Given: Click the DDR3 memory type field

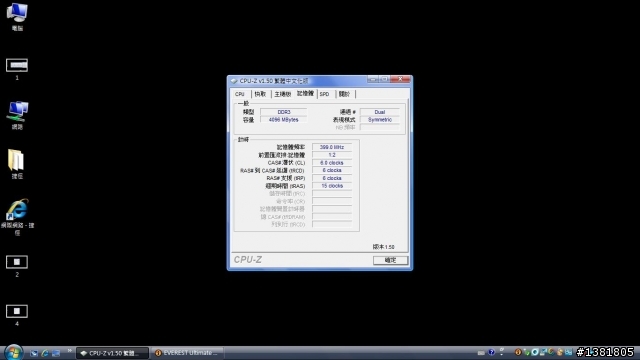Looking at the screenshot, I should 283,112.
